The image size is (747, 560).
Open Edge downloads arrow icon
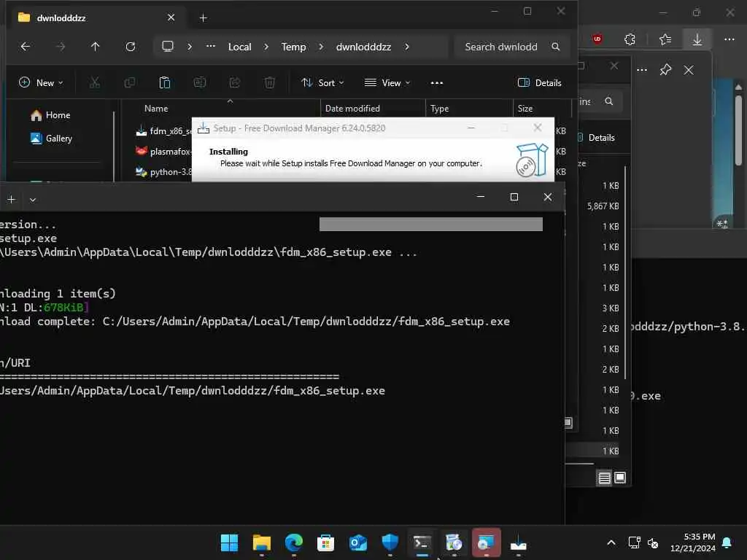click(x=697, y=39)
